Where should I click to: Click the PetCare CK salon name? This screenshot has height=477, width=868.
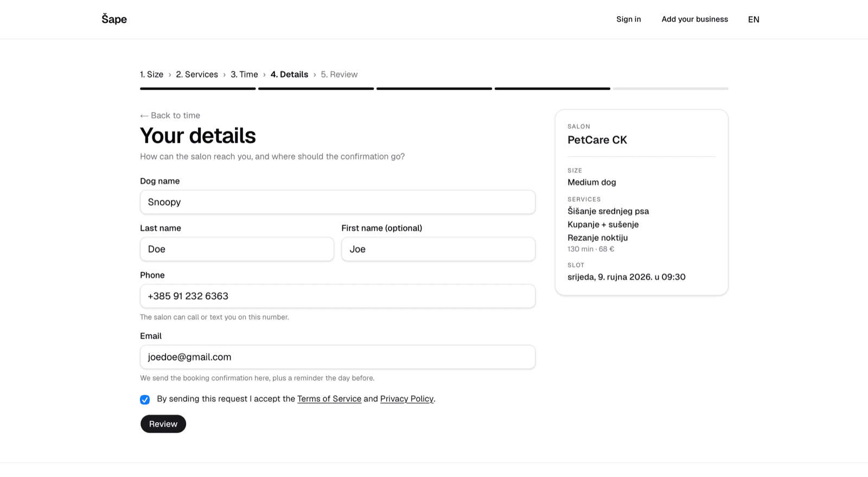tap(597, 140)
